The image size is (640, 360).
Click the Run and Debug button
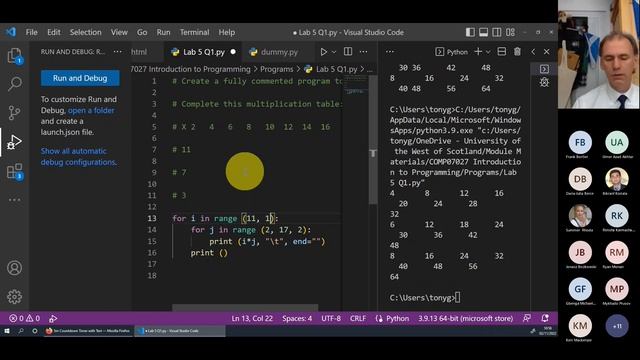point(80,78)
